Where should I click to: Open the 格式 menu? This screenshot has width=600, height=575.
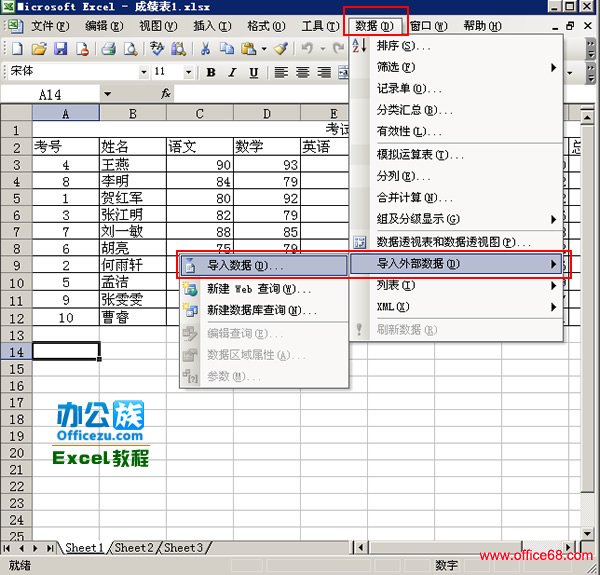coord(266,26)
